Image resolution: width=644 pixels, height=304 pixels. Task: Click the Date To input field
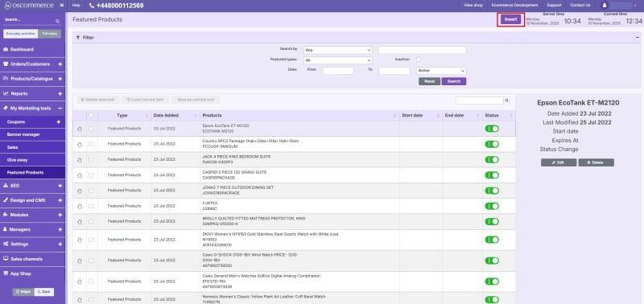pyautogui.click(x=394, y=71)
